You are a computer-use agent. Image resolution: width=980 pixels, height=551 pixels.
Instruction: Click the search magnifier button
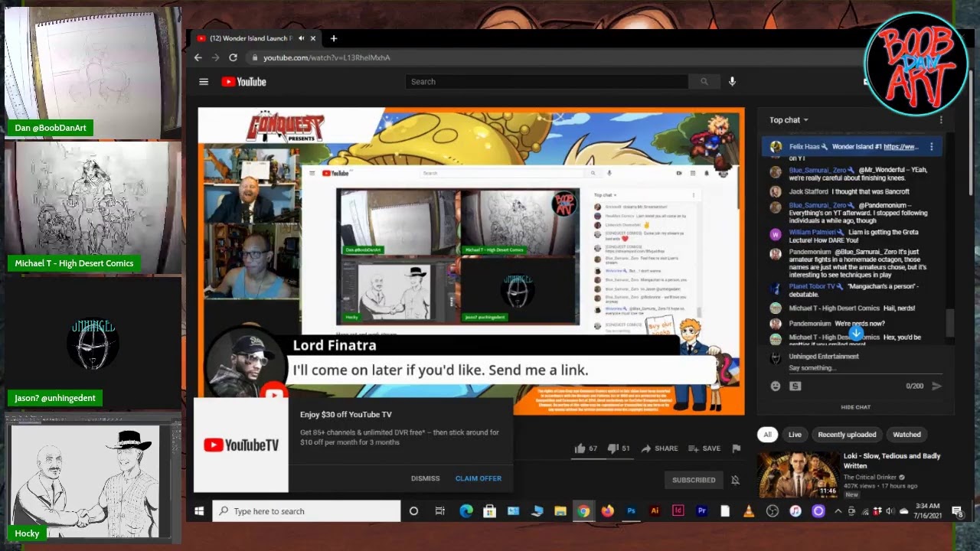click(x=704, y=82)
